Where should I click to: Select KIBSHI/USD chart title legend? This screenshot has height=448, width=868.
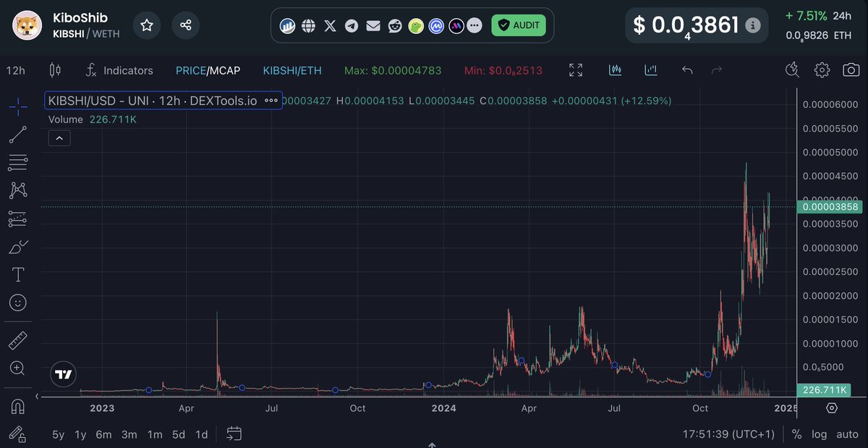[153, 101]
